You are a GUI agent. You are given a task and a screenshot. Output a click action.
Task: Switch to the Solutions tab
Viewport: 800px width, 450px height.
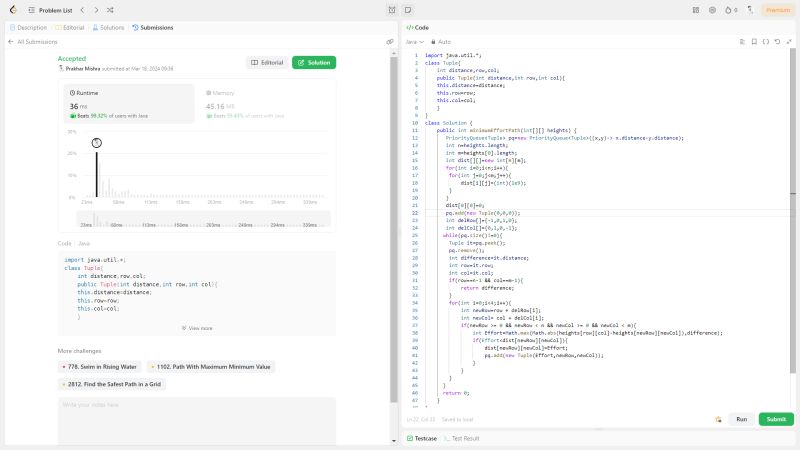(x=108, y=28)
